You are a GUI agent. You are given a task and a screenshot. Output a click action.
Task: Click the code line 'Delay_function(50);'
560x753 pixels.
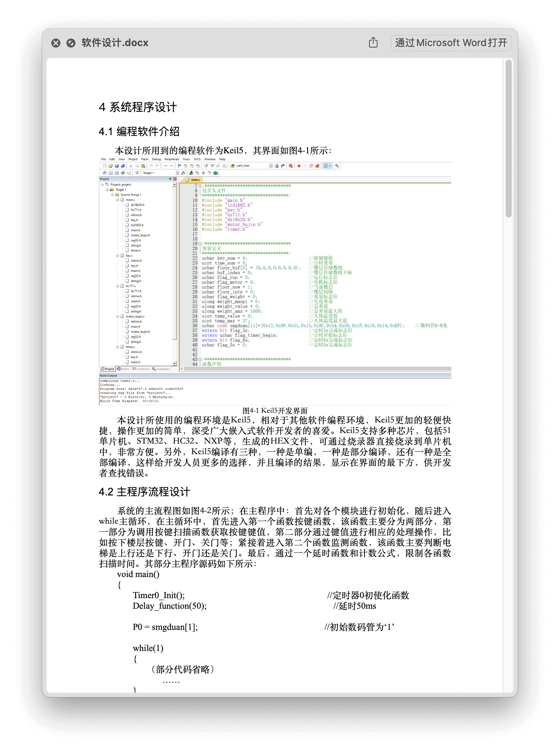pyautogui.click(x=169, y=606)
